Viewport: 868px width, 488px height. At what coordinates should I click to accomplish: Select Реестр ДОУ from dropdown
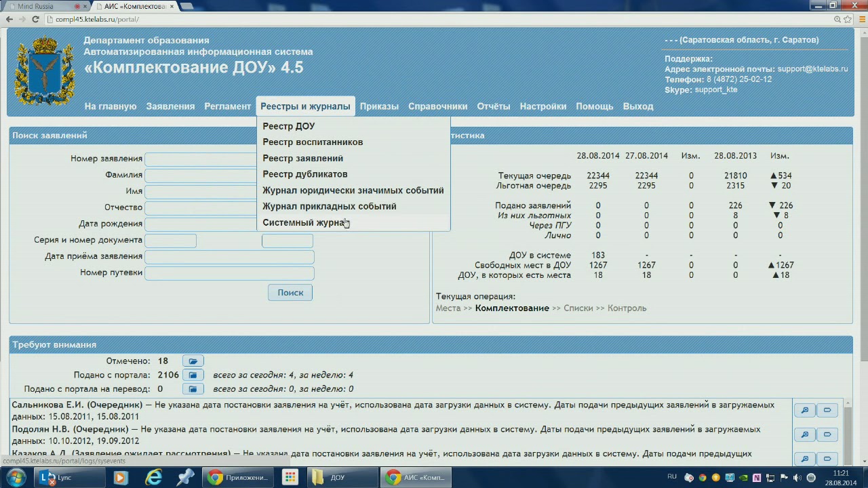353,126
